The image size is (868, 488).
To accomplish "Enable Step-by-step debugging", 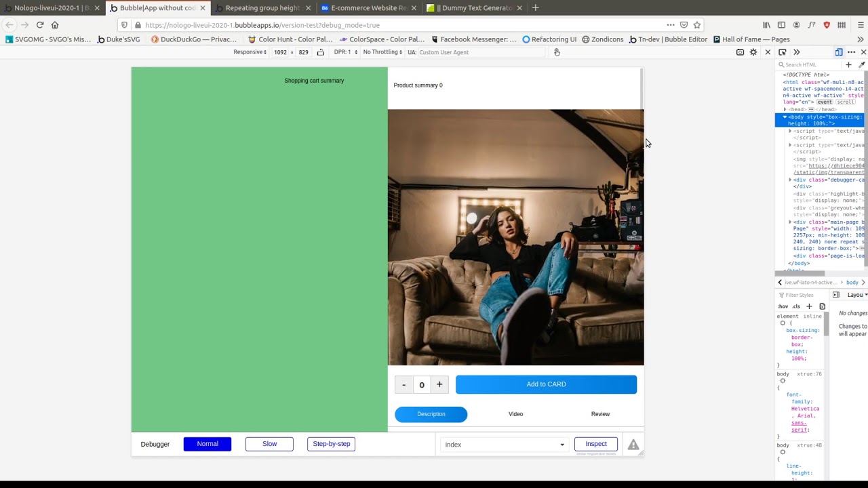I will [331, 444].
